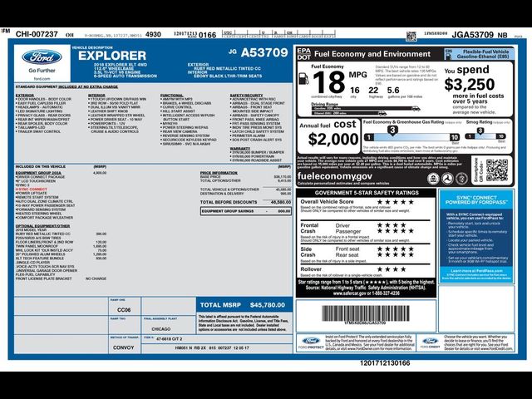
Task: Click the Ford oval logo
Action: coord(42,57)
